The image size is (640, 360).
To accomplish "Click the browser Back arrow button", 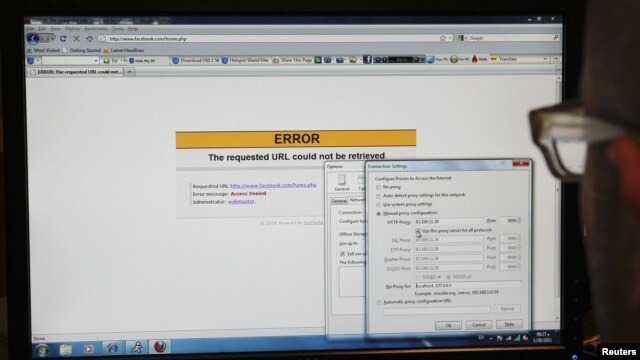I will (33, 39).
